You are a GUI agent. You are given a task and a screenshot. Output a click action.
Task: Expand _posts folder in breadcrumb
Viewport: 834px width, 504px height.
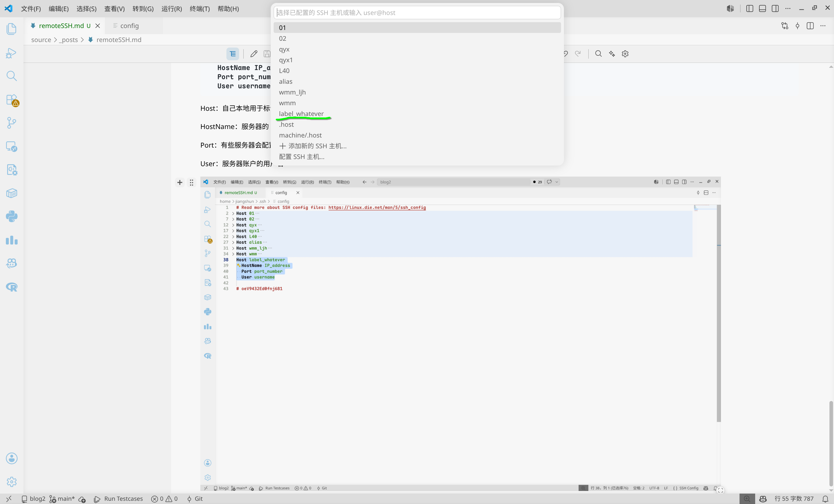[69, 40]
